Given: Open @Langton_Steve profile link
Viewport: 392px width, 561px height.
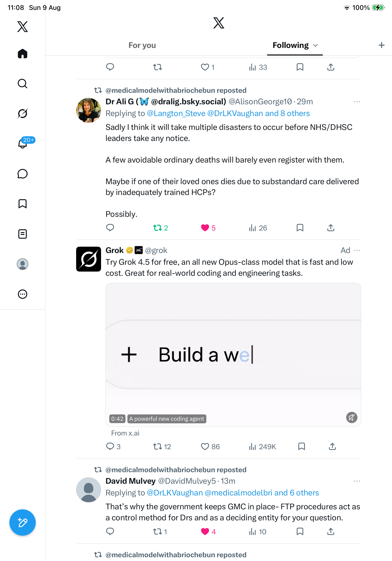Looking at the screenshot, I should pyautogui.click(x=176, y=113).
